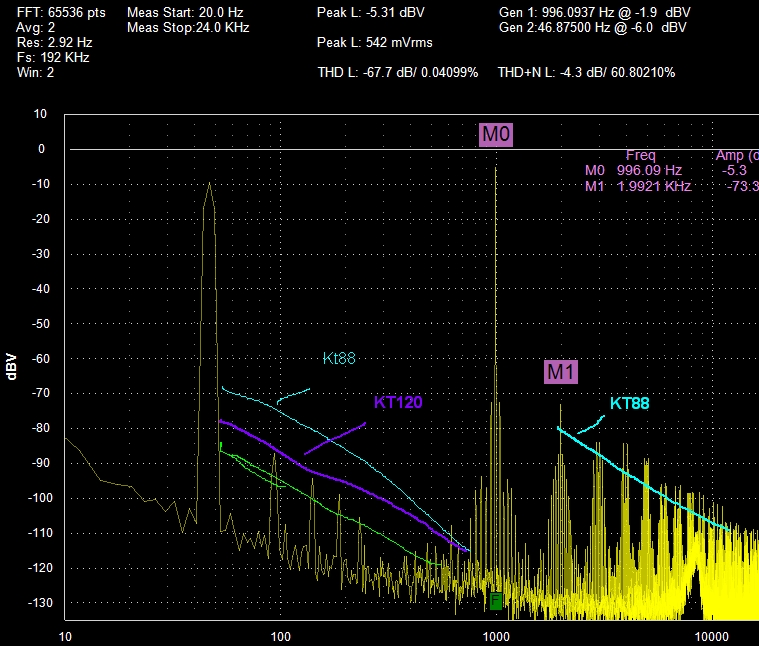
Task: Click the thin cyan Kt88 annotation
Action: click(x=339, y=358)
